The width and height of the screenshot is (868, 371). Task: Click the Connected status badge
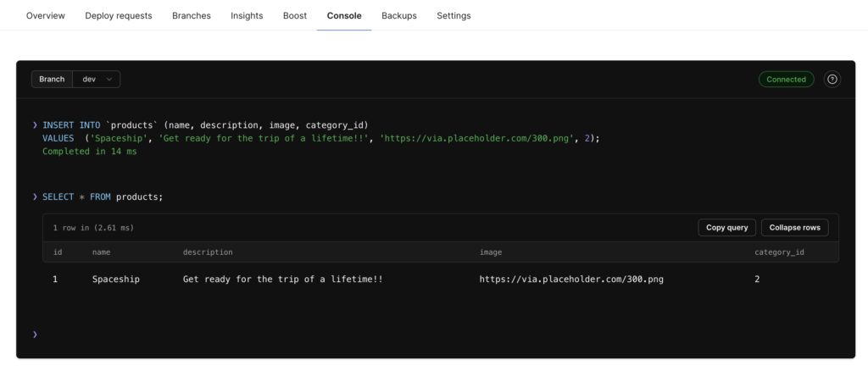pyautogui.click(x=786, y=79)
